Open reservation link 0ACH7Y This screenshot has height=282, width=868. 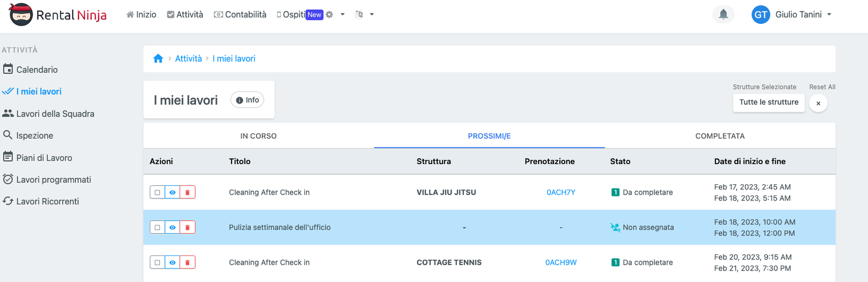tap(560, 192)
